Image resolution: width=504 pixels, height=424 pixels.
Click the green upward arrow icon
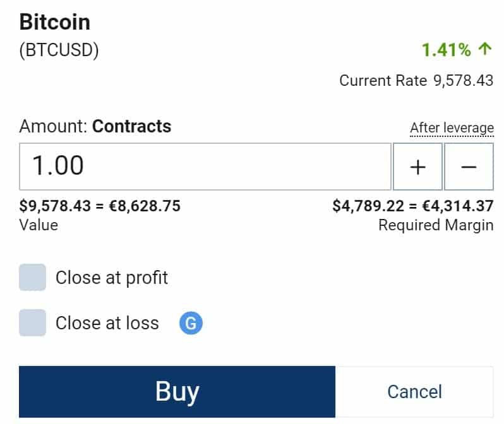click(x=484, y=49)
